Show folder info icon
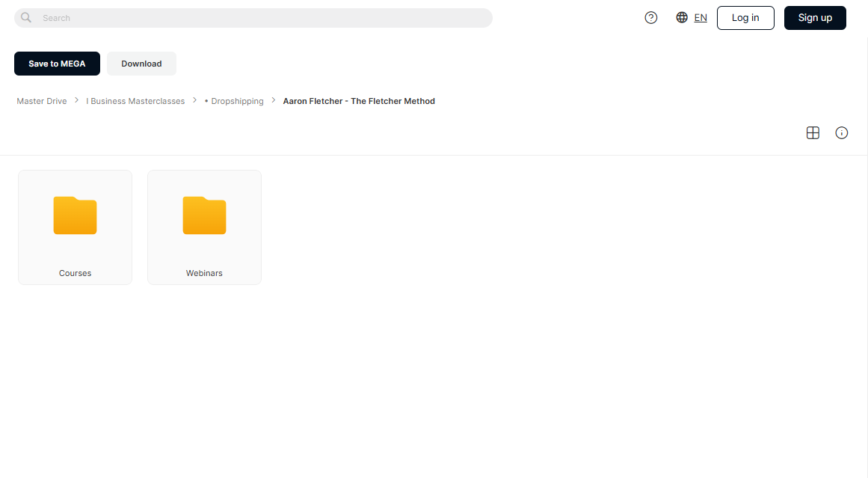The image size is (868, 478). click(x=841, y=133)
